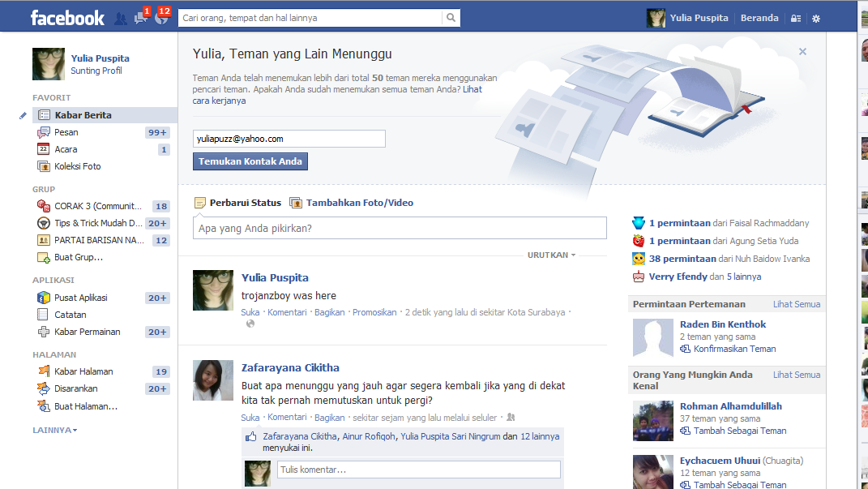Click 38 permintaan from Nuh Baidow Ivanka
This screenshot has width=868, height=489.
(x=682, y=259)
